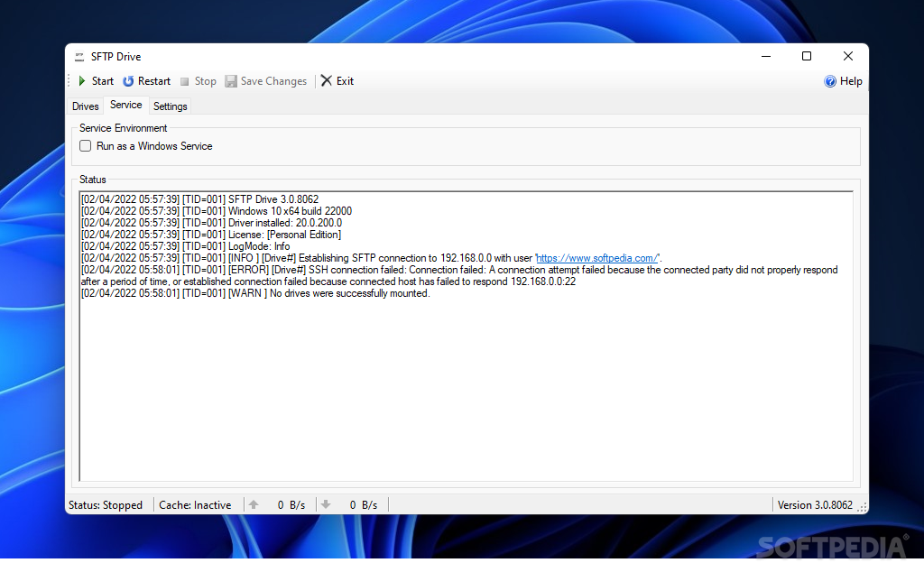The width and height of the screenshot is (924, 572).
Task: Click the 'SFTP Drive' window title text
Action: click(116, 57)
